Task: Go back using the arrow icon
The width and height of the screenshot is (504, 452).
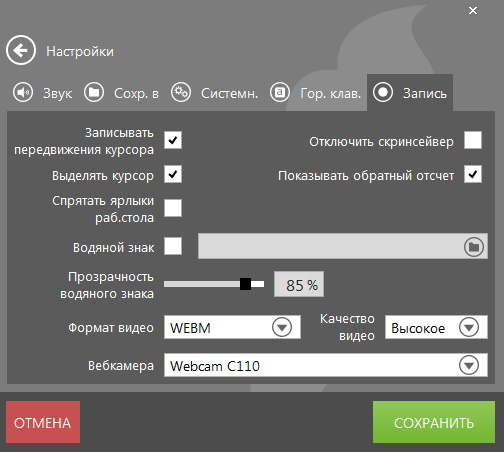Action: [21, 50]
